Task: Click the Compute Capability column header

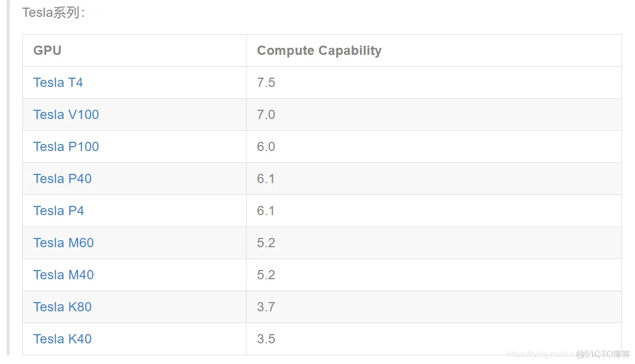Action: [x=319, y=51]
